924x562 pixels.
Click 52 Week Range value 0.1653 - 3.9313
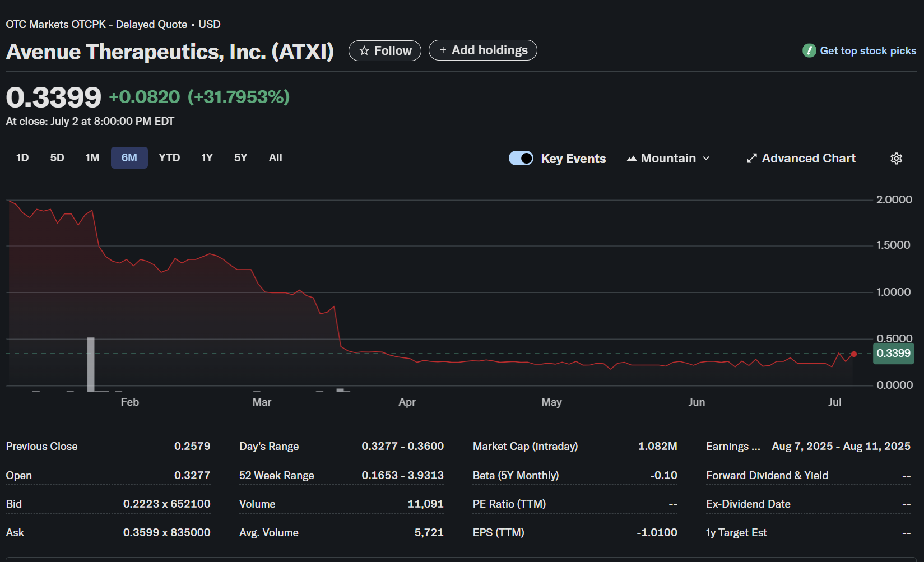pyautogui.click(x=403, y=476)
